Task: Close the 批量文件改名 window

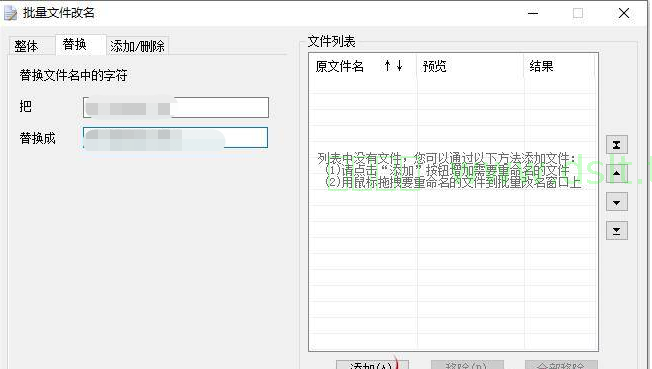Action: click(x=624, y=13)
